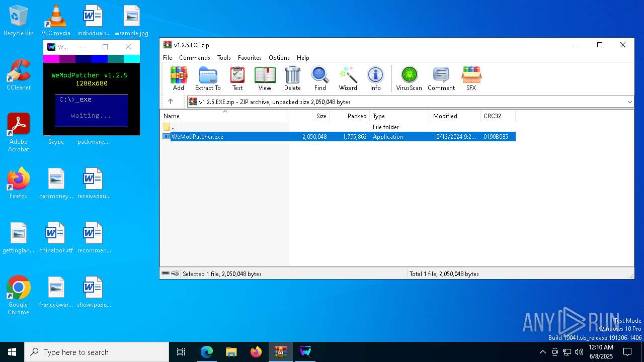
Task: Open the volume control in system tray
Action: coord(579,352)
